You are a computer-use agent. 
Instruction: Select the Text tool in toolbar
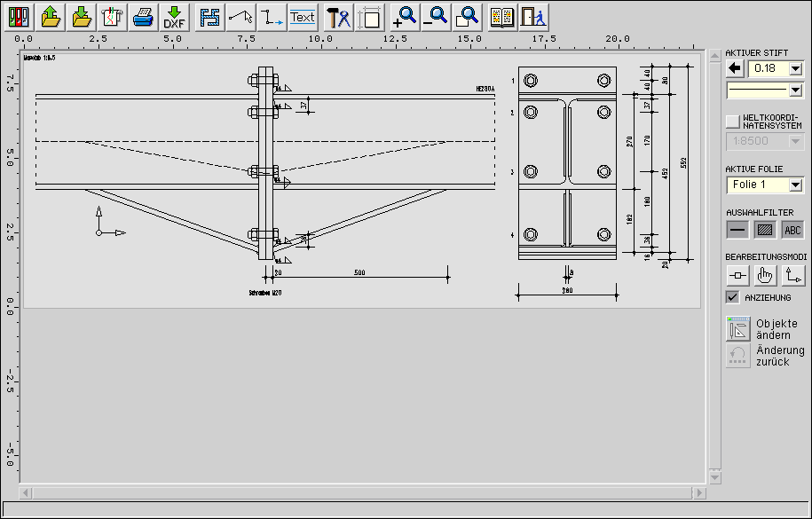click(303, 17)
